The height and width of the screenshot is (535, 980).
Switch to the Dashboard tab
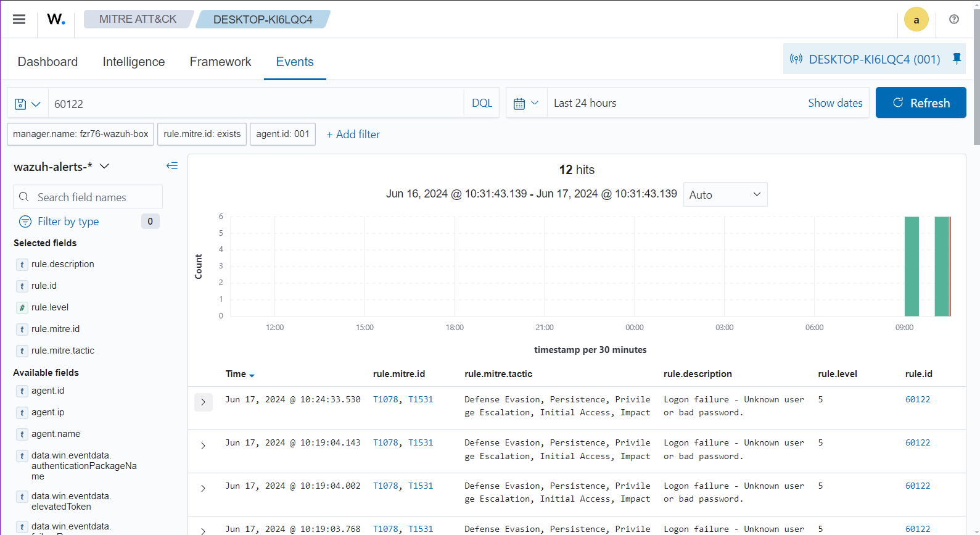pos(47,62)
